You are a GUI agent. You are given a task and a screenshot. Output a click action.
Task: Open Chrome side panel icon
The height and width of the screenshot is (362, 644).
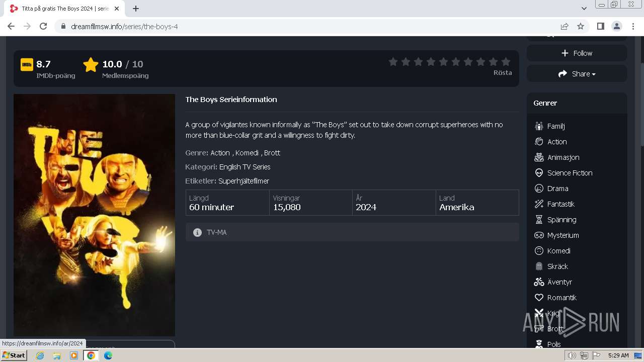pyautogui.click(x=600, y=26)
